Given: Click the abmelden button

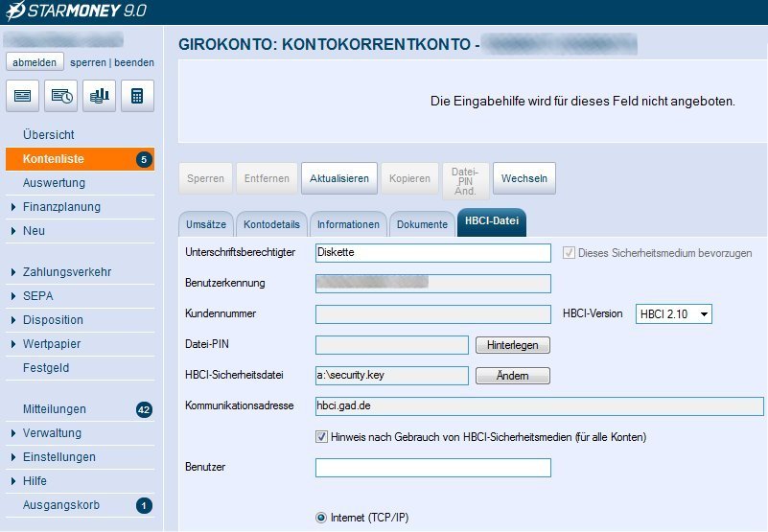Looking at the screenshot, I should click(x=35, y=62).
